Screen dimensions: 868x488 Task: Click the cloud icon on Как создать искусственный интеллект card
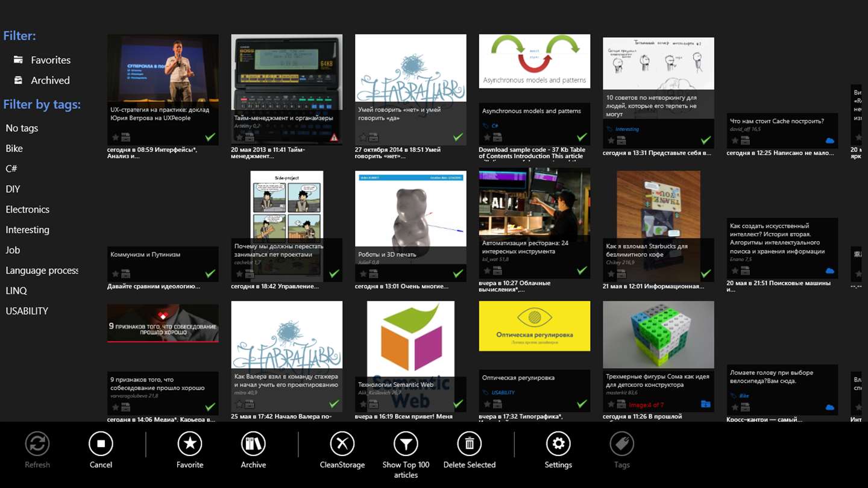[829, 271]
